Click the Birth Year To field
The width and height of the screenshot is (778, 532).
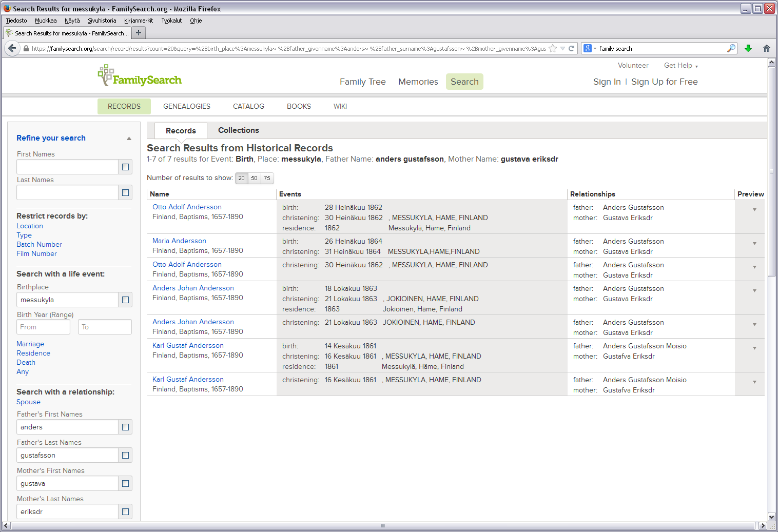105,327
